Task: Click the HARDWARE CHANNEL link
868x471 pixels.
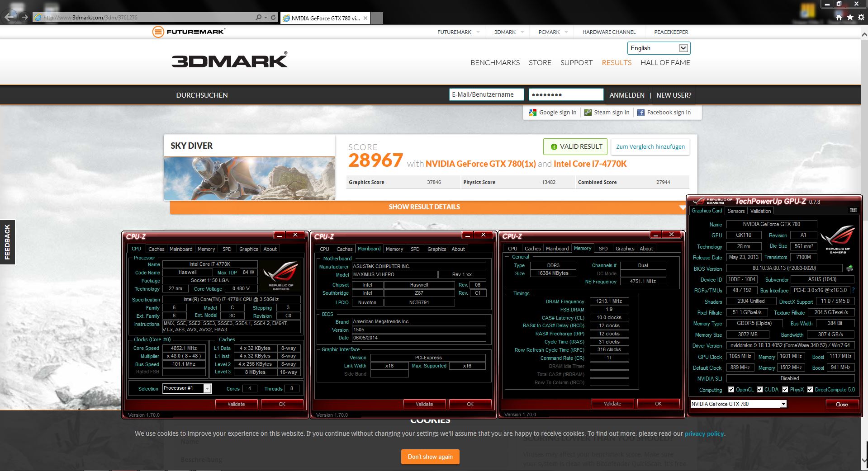Action: pyautogui.click(x=609, y=32)
